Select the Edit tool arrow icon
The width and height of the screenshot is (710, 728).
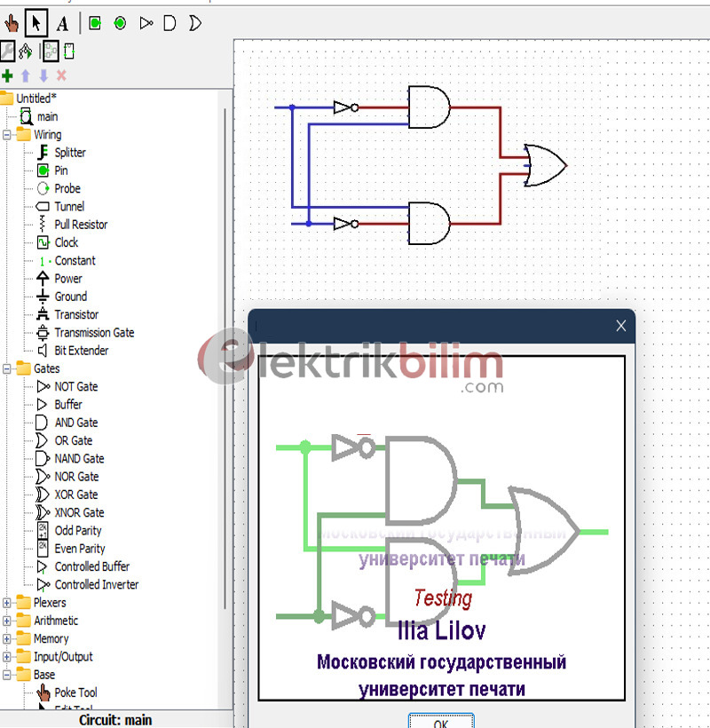[x=36, y=23]
